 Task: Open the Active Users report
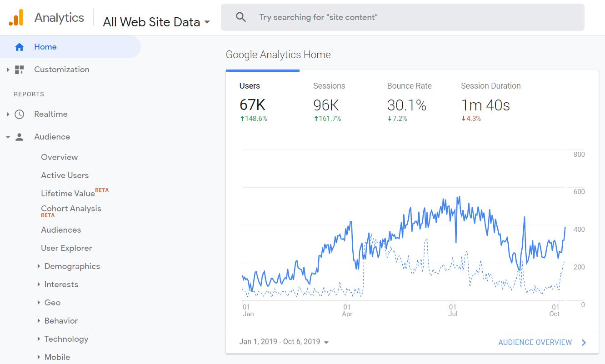(x=65, y=175)
